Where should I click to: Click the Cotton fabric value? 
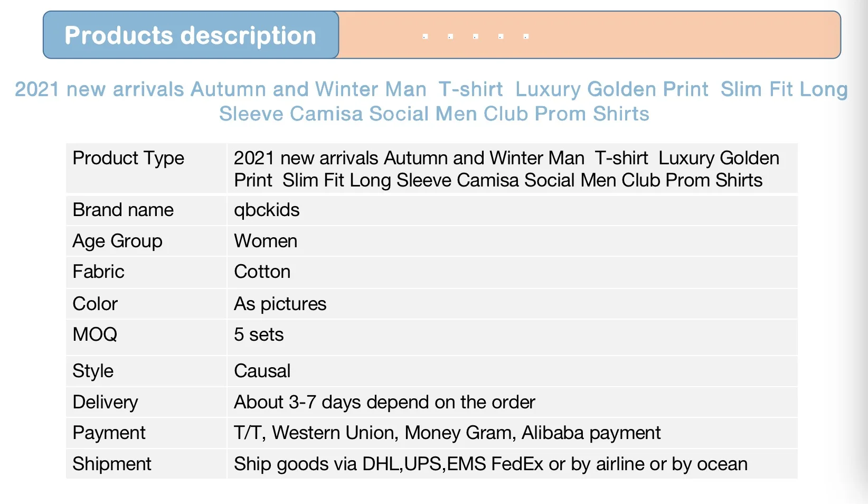point(262,272)
